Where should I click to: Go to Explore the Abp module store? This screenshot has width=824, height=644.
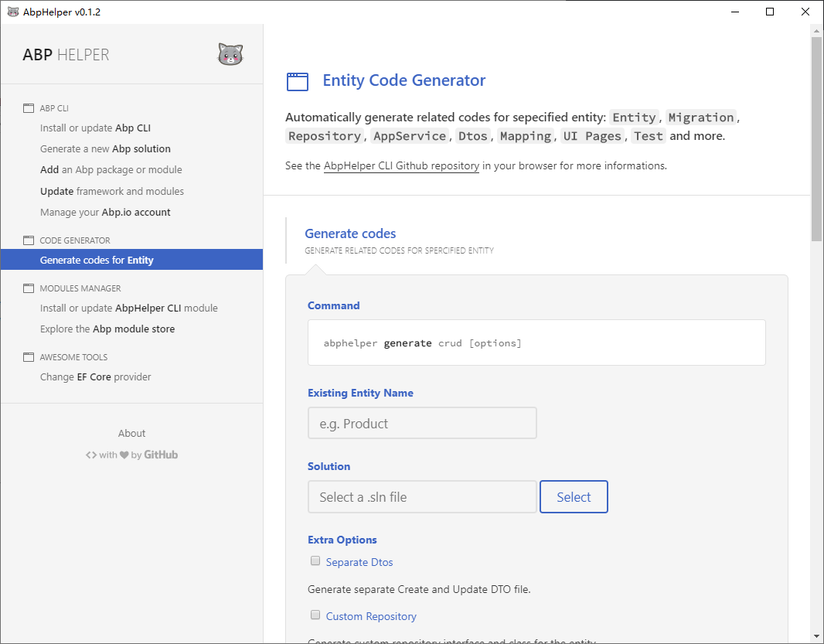pyautogui.click(x=107, y=329)
